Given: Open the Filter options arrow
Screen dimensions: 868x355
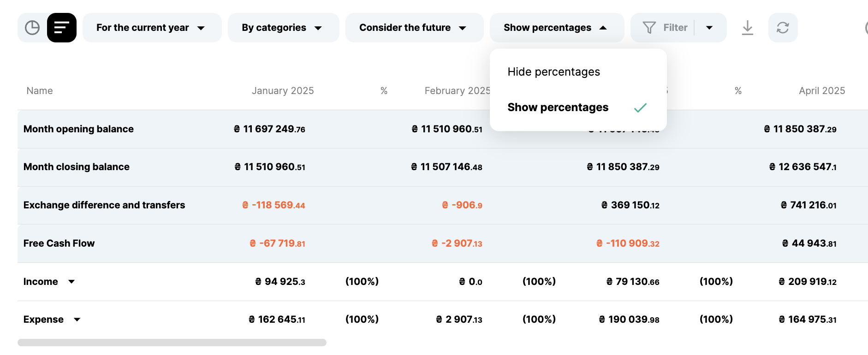Looking at the screenshot, I should click(709, 28).
